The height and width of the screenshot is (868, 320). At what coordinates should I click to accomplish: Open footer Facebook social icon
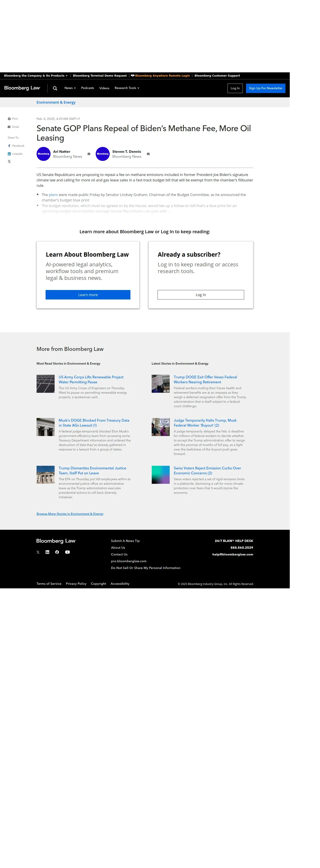[x=57, y=552]
